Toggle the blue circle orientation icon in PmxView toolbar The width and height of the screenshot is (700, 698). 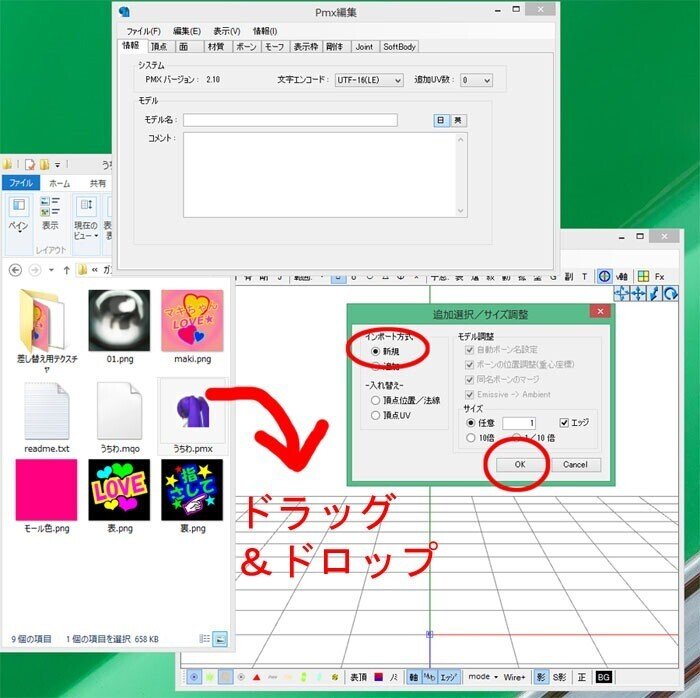pos(604,277)
